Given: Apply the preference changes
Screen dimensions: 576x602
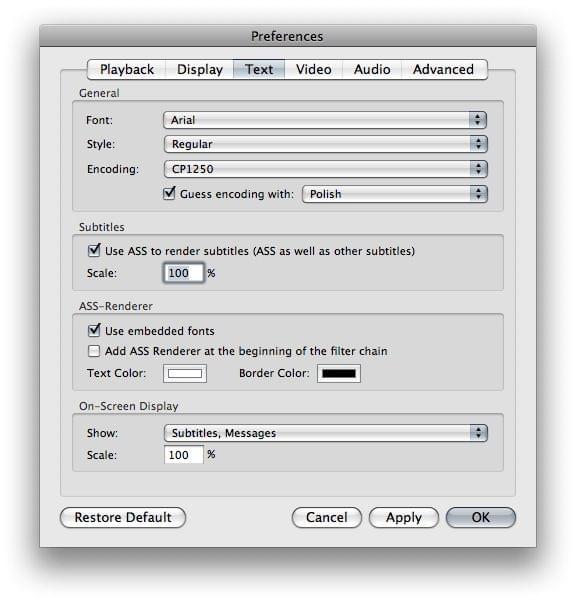Looking at the screenshot, I should point(404,518).
